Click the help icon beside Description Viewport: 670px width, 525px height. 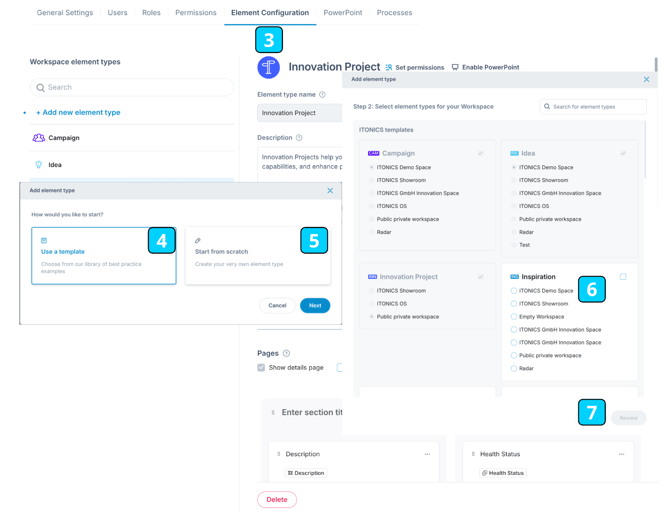click(299, 138)
